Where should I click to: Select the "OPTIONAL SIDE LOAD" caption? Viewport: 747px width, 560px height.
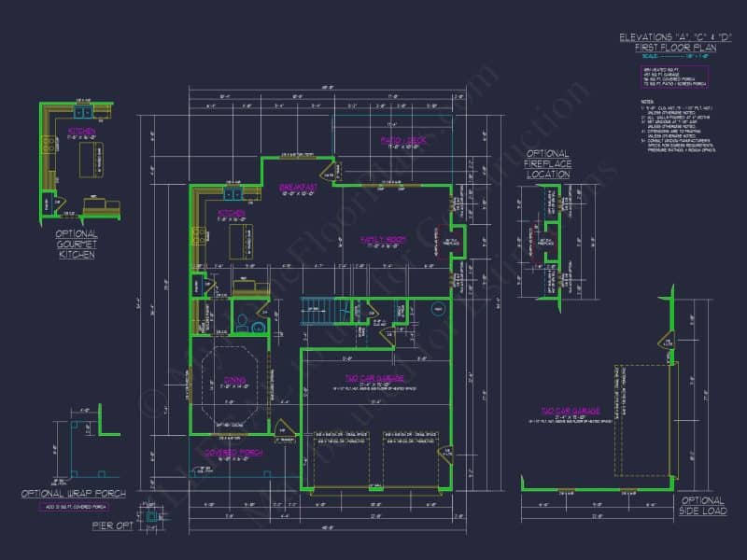[703, 506]
